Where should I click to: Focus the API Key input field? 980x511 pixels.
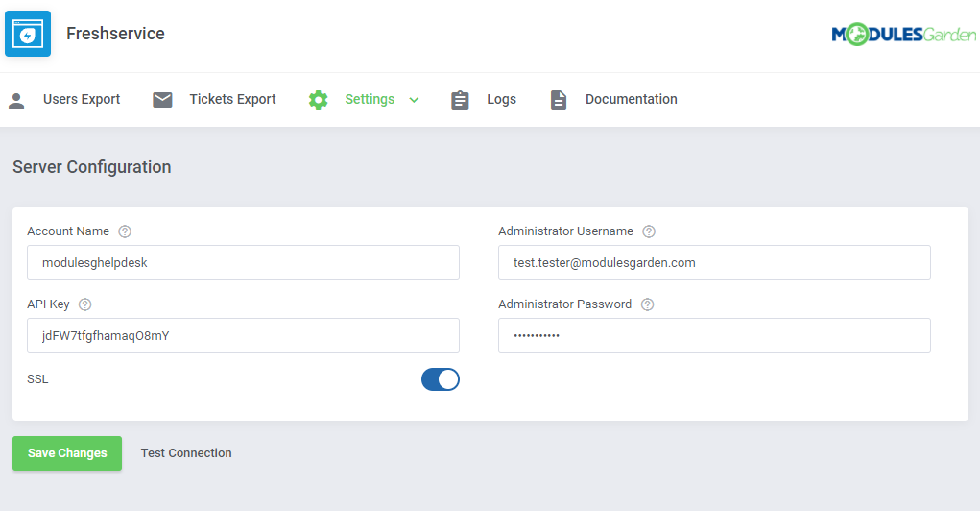tap(243, 336)
